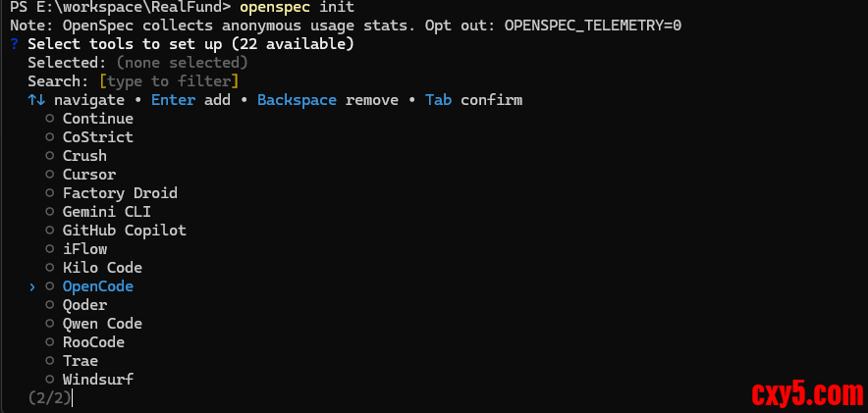Choose the Factory Droid option
The width and height of the screenshot is (868, 413).
click(x=120, y=193)
